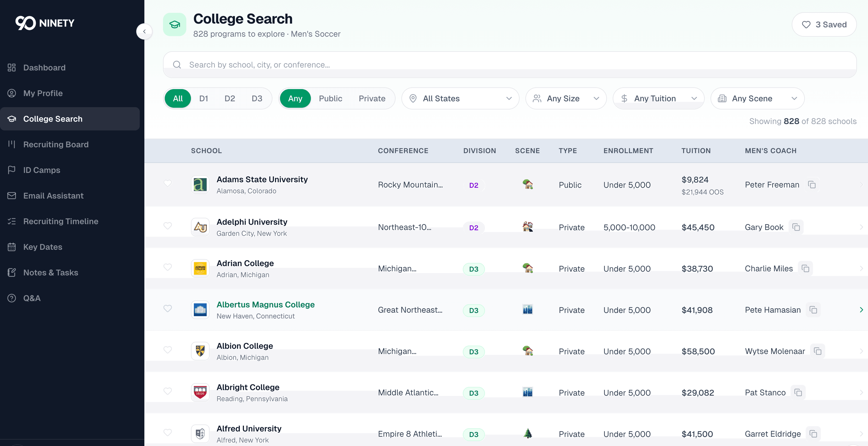Image resolution: width=868 pixels, height=446 pixels.
Task: Copy Garret Eldridge's contact info
Action: click(813, 434)
